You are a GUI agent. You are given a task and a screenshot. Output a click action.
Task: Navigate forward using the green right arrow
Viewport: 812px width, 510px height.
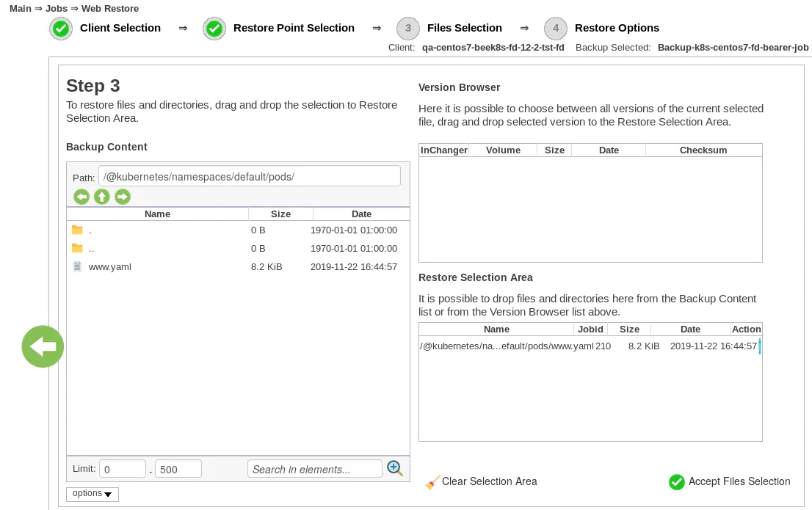pos(123,197)
